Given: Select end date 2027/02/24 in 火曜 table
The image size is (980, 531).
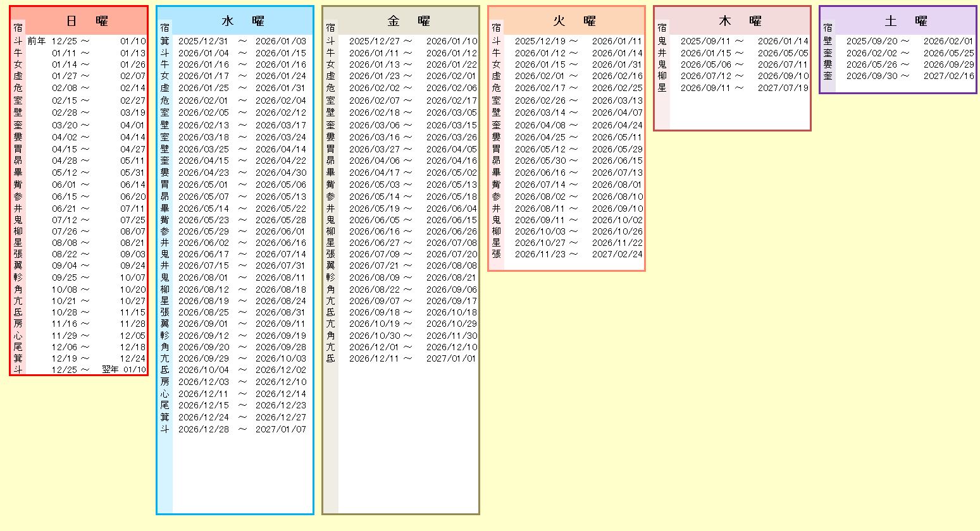Looking at the screenshot, I should 617,254.
